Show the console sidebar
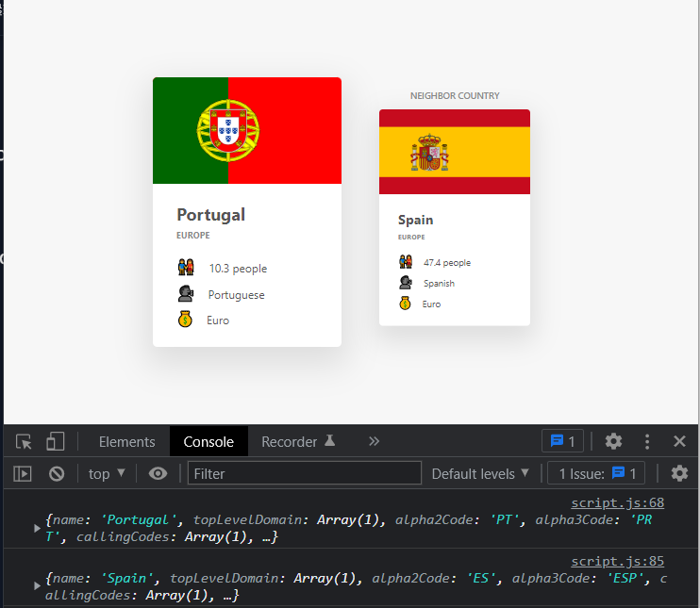This screenshot has height=608, width=700. (23, 474)
